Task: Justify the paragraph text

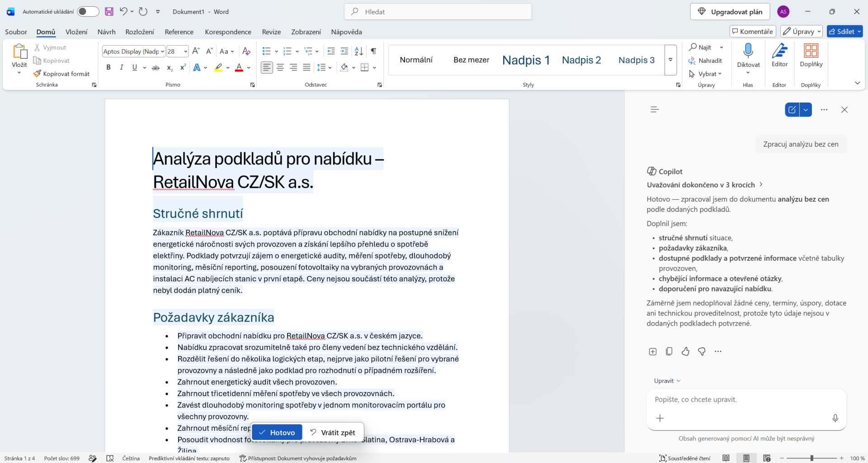Action: point(307,67)
